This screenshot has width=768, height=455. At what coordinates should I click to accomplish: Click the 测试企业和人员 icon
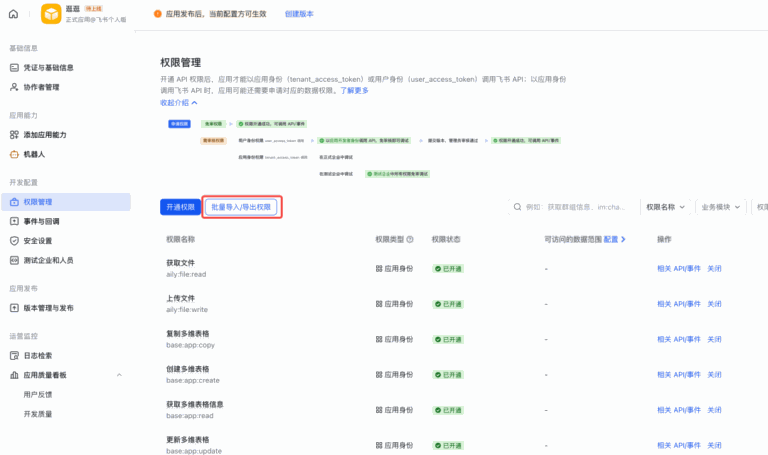pyautogui.click(x=14, y=261)
